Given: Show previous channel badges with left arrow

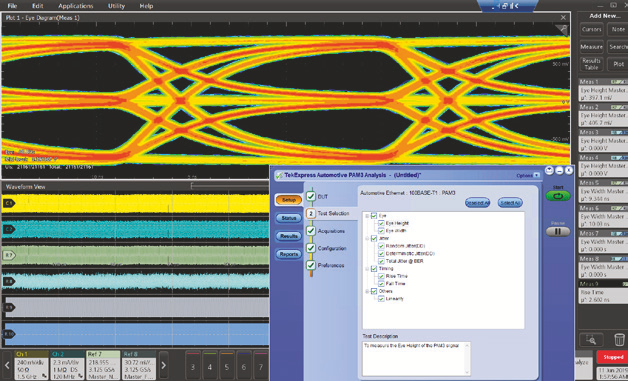Looking at the screenshot, I should click(x=7, y=365).
